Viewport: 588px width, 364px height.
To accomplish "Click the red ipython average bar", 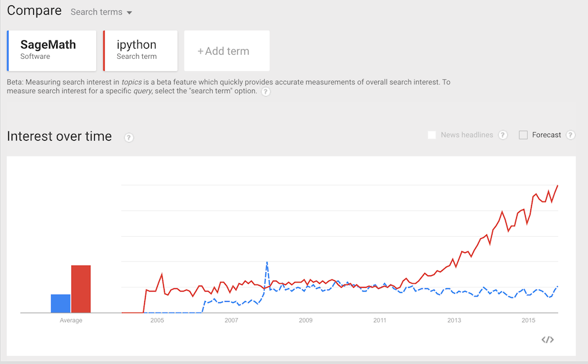I will pos(81,289).
